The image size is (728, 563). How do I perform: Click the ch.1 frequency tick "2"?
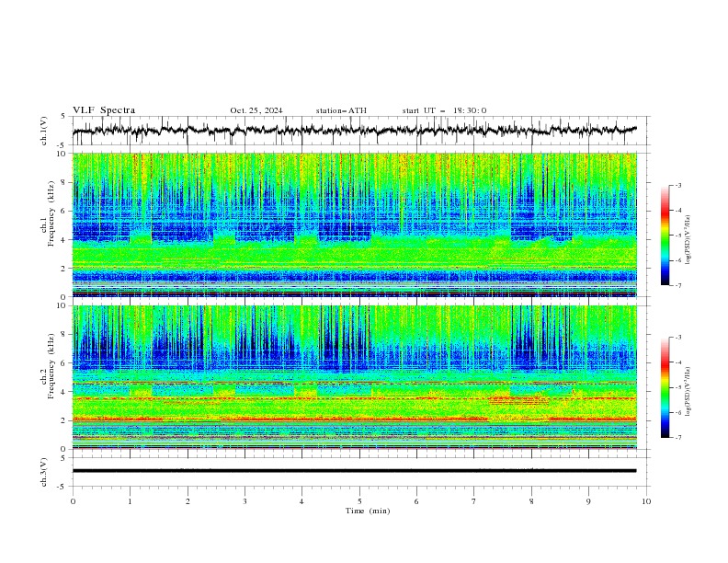tap(64, 268)
